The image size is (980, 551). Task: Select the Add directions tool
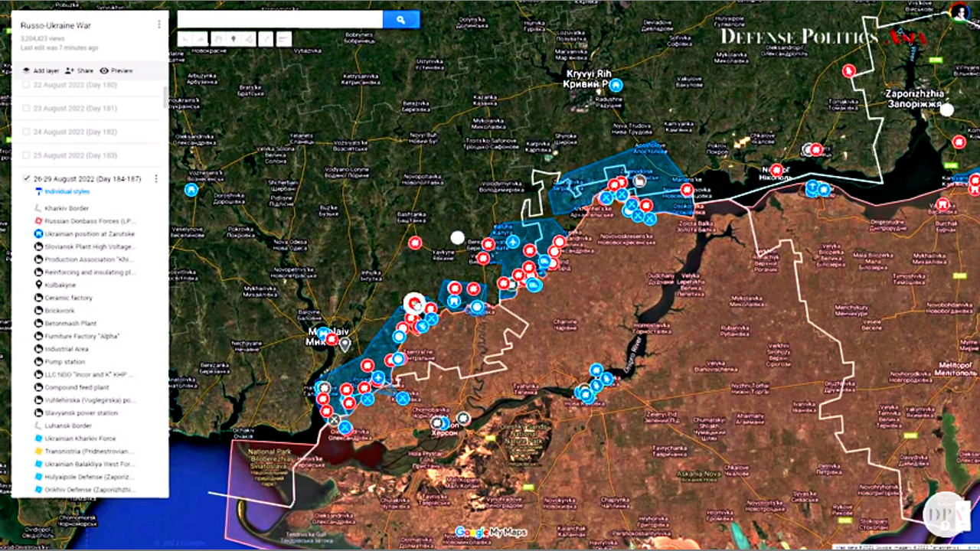point(266,39)
